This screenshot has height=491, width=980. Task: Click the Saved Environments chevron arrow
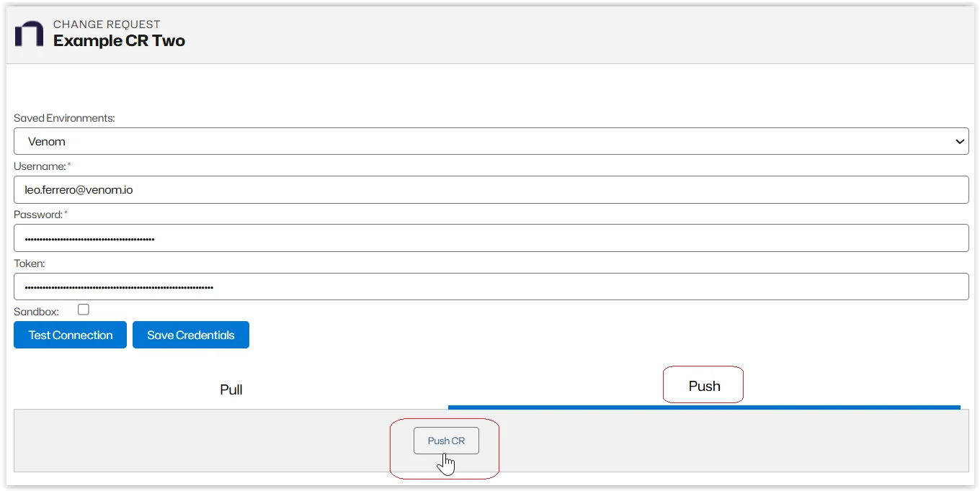coord(960,142)
